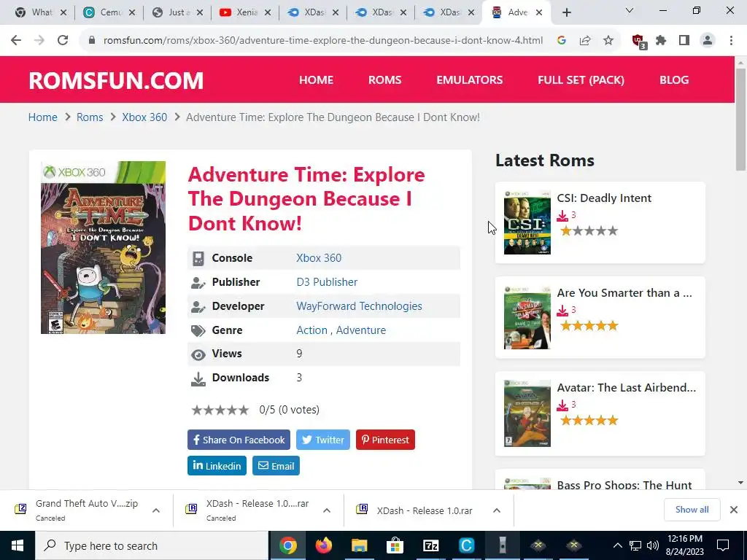Image resolution: width=747 pixels, height=560 pixels.
Task: Bookmark this page with the star icon
Action: pos(608,41)
